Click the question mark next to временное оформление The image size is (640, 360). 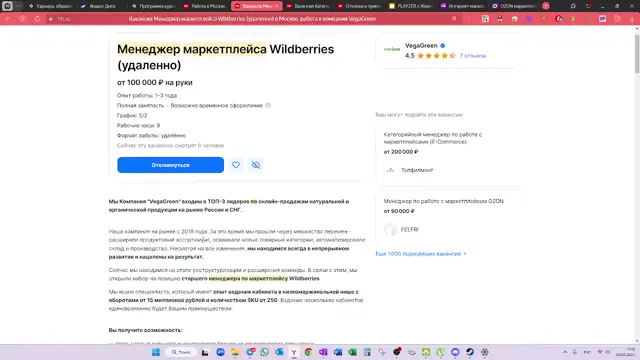pyautogui.click(x=268, y=105)
